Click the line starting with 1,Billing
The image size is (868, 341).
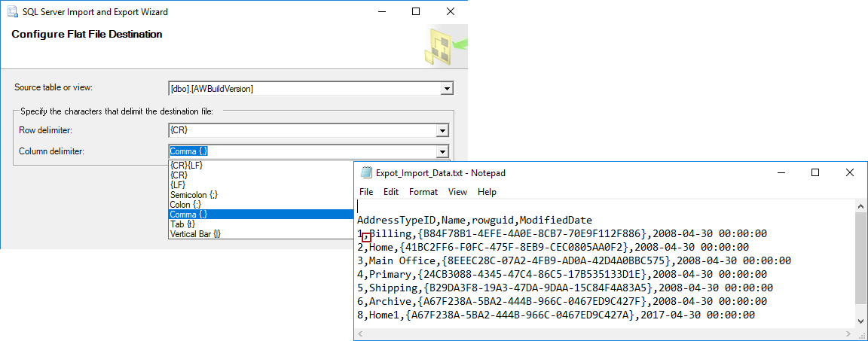click(562, 233)
